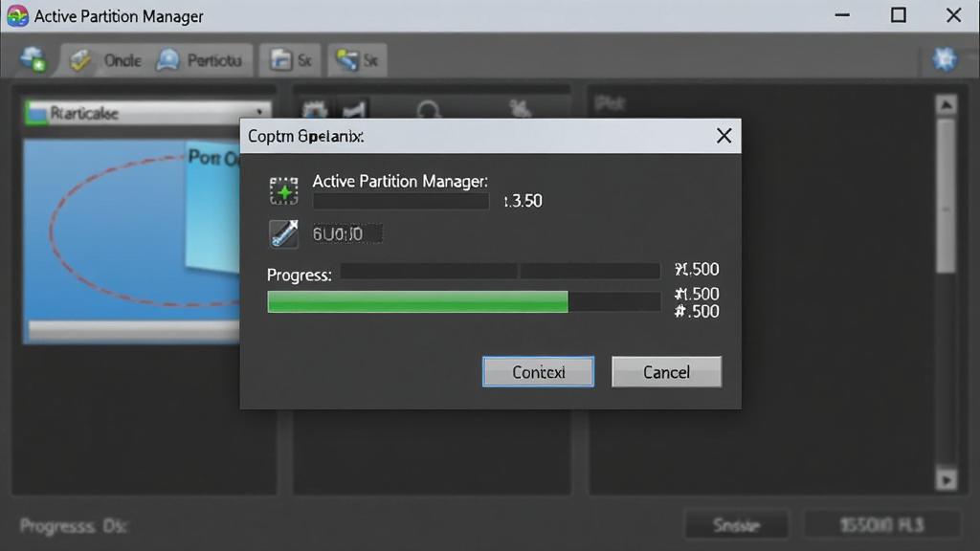Screen dimensions: 980x551
Task: Select the blue partition diagram thumbnail
Action: point(132,242)
